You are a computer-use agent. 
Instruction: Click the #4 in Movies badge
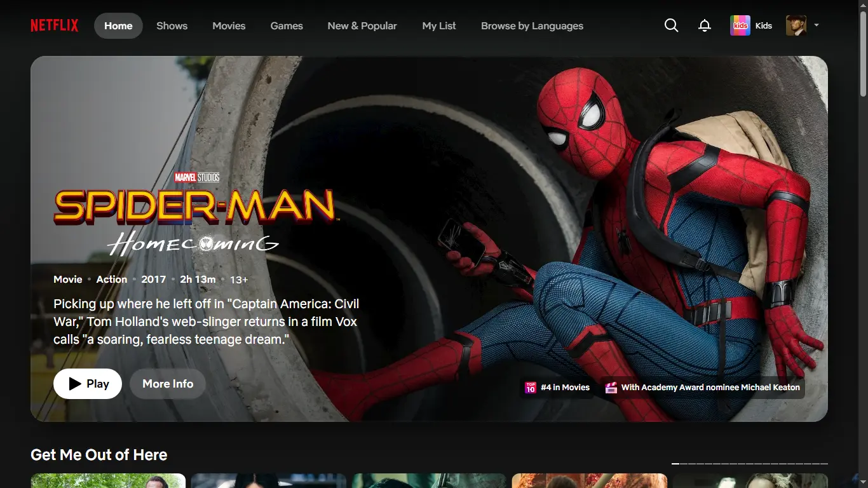[x=557, y=387]
